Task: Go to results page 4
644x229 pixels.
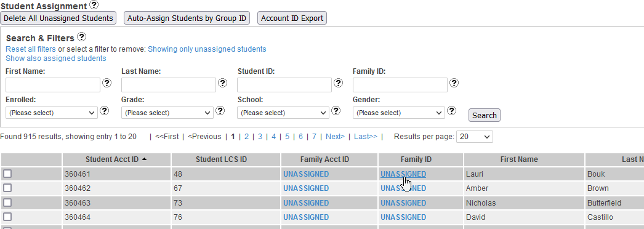Action: pos(273,137)
